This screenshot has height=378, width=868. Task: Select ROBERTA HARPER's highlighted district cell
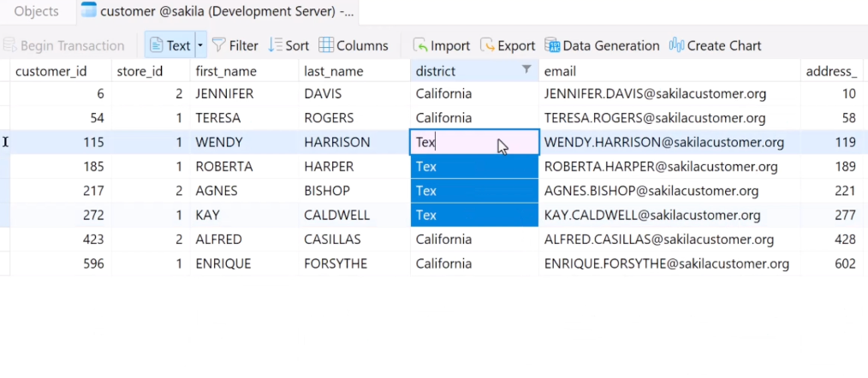473,167
